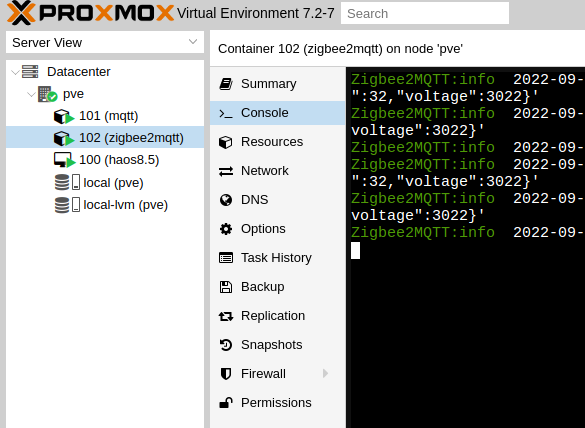The height and width of the screenshot is (428, 585).
Task: Click the pve node building icon
Action: [x=47, y=94]
